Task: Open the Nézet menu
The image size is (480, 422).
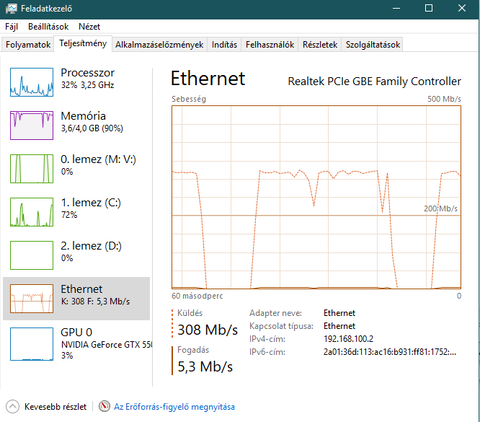Action: [89, 27]
